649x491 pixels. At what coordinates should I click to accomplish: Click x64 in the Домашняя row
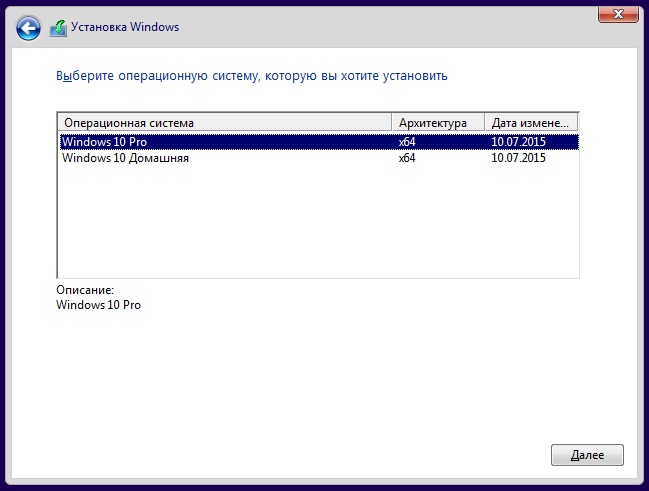(407, 158)
